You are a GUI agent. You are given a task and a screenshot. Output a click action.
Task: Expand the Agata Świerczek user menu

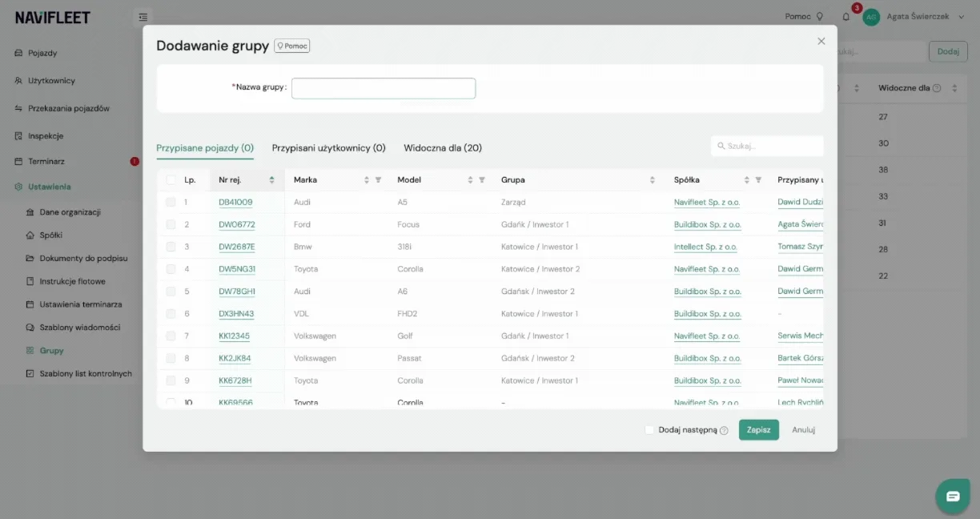pos(962,17)
